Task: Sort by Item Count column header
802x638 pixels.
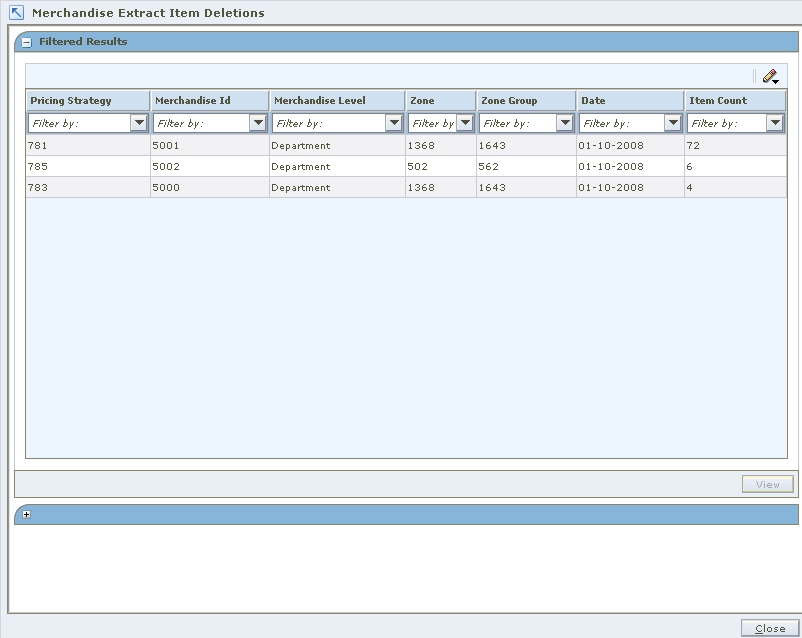Action: [x=736, y=100]
